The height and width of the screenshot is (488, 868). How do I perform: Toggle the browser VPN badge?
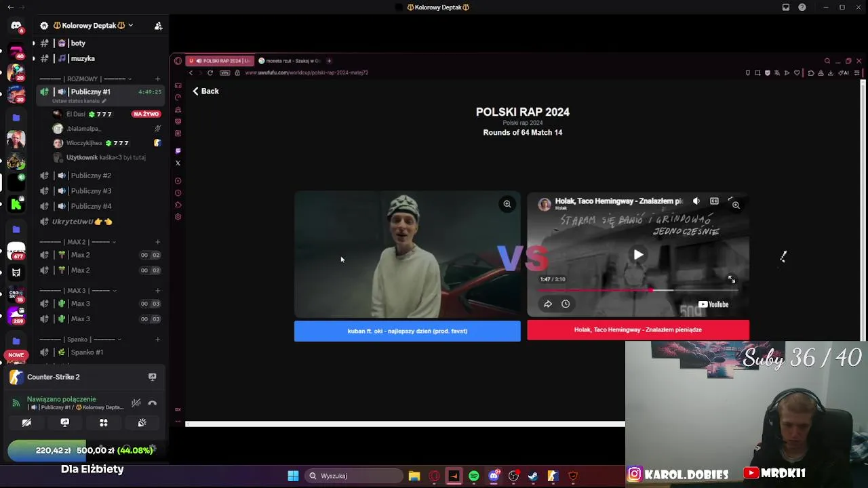click(x=225, y=73)
